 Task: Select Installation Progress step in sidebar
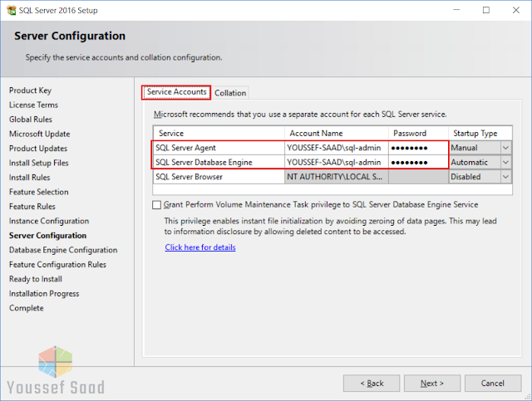[x=44, y=294]
